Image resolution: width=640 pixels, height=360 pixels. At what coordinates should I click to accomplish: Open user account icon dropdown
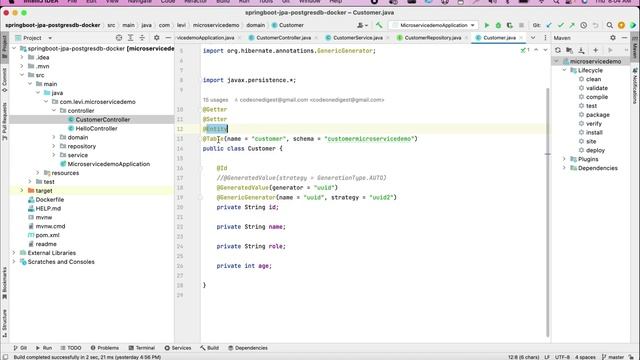[362, 25]
